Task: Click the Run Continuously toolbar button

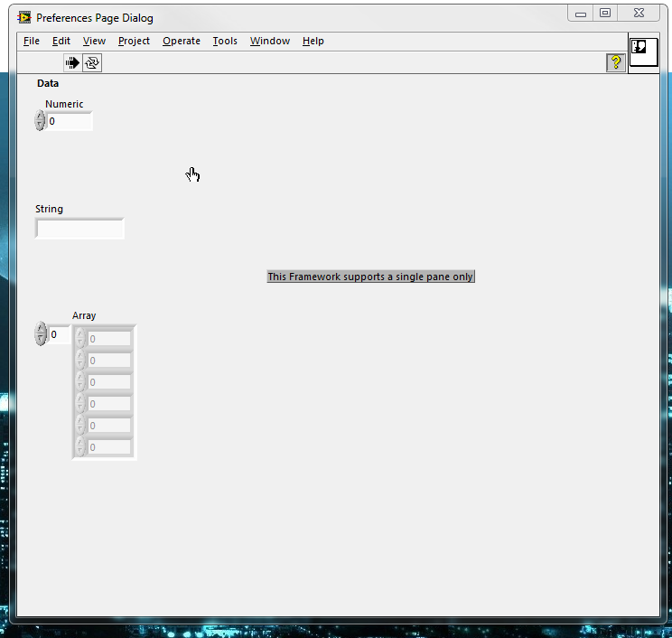Action: [92, 63]
